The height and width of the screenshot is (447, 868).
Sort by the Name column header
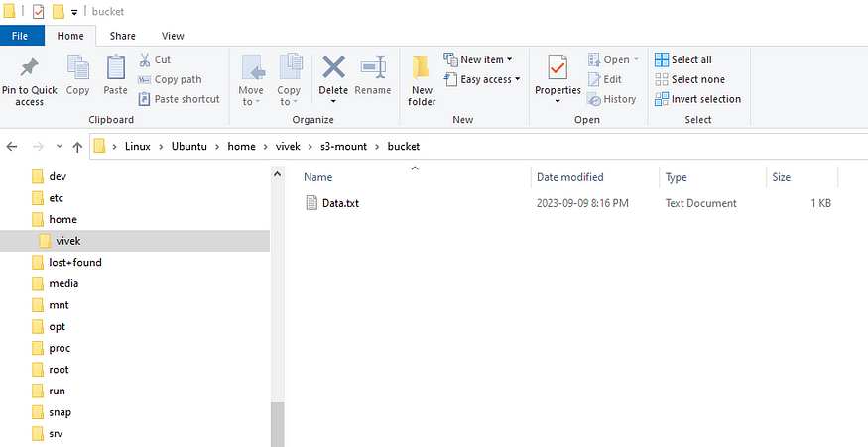317,177
